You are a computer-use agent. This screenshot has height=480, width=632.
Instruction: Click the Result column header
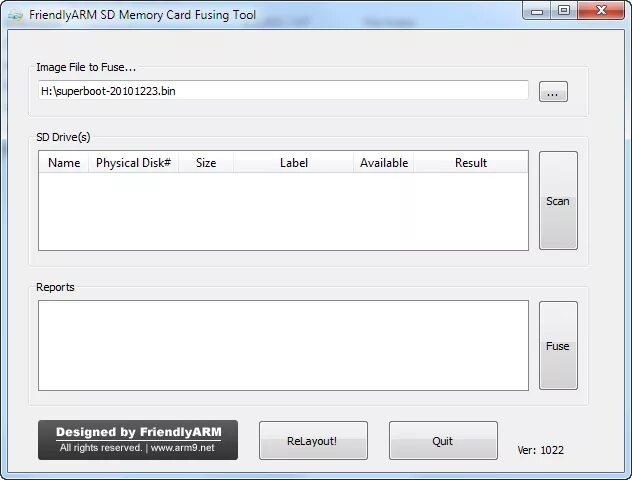pos(471,162)
